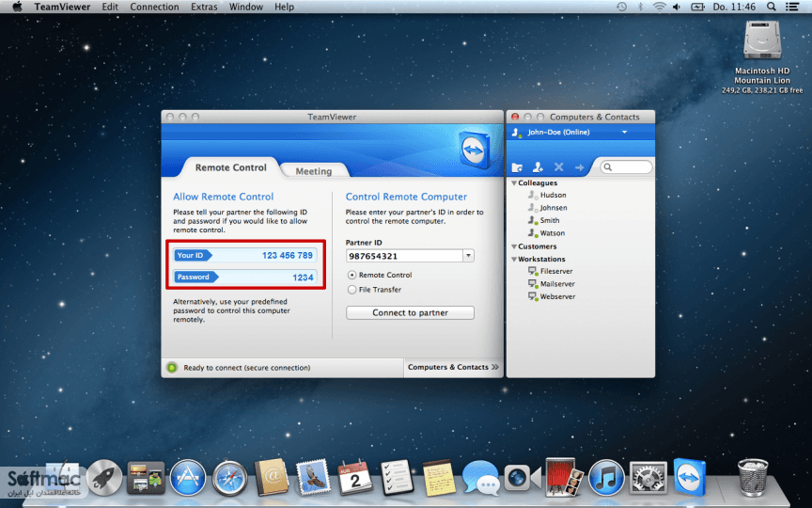The height and width of the screenshot is (508, 812).
Task: Click the Delete X icon in the contacts toolbar
Action: coord(558,167)
